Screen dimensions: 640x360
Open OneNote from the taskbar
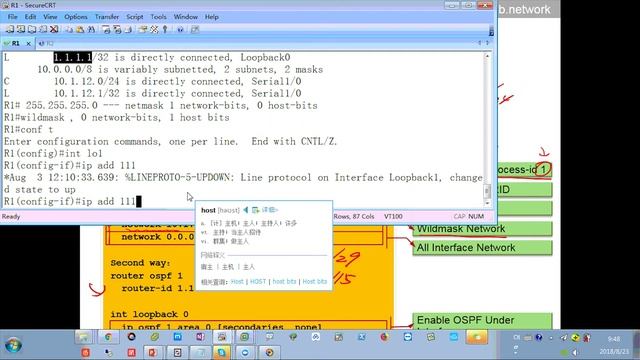pyautogui.click(x=200, y=337)
